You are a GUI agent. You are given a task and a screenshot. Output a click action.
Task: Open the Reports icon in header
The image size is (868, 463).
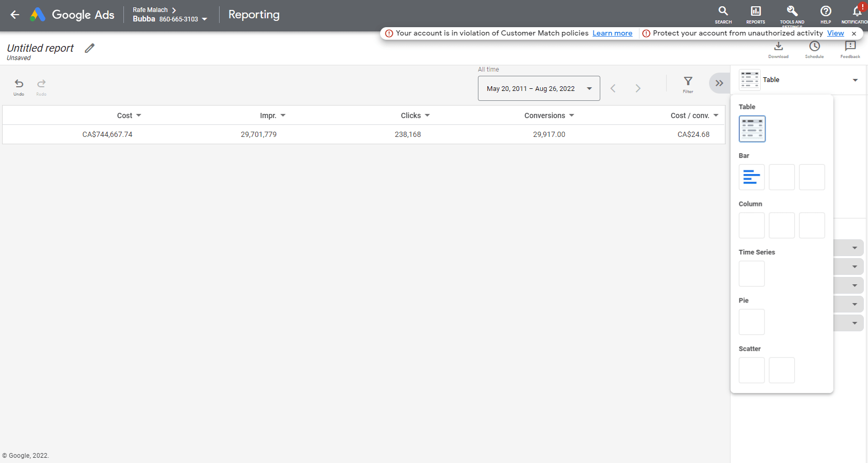756,11
